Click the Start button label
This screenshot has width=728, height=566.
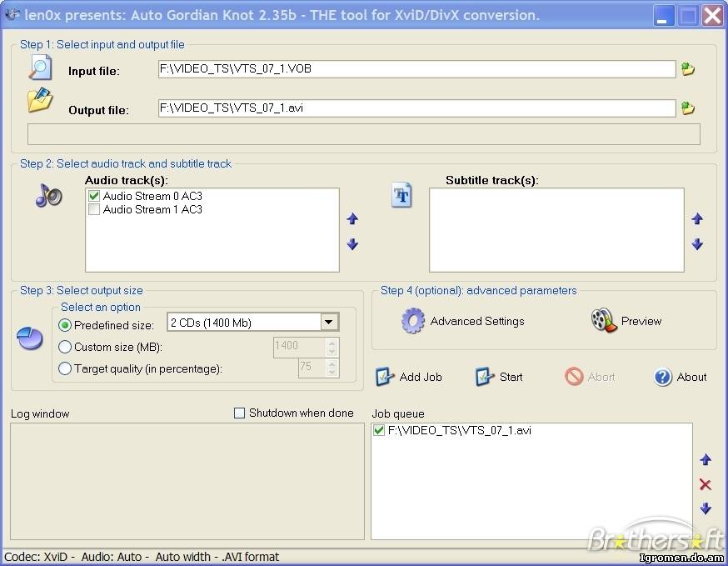coord(511,377)
